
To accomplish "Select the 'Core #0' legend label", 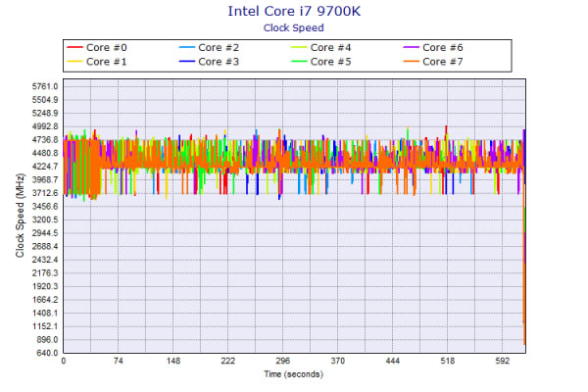I will [107, 48].
